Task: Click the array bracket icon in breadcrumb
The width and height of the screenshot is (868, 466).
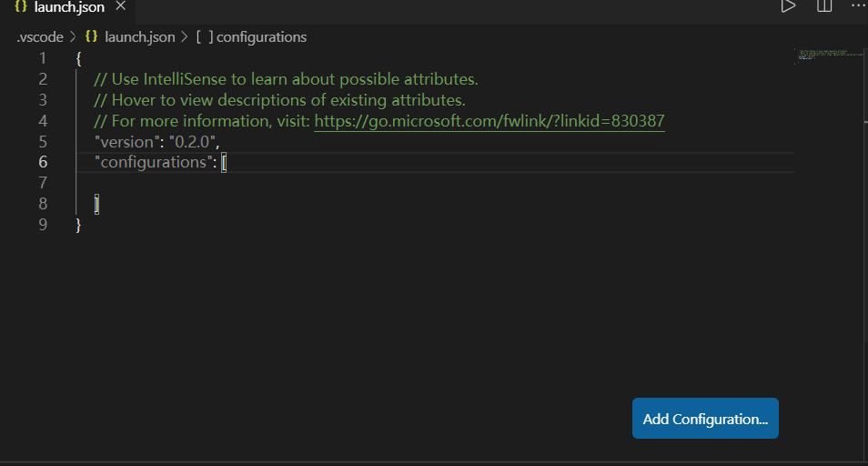Action: [205, 37]
